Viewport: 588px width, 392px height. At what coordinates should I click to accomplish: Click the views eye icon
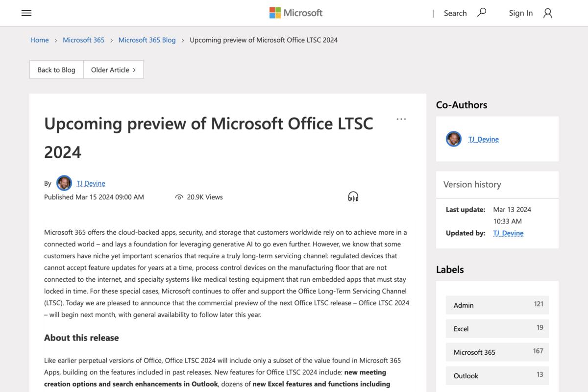click(179, 197)
